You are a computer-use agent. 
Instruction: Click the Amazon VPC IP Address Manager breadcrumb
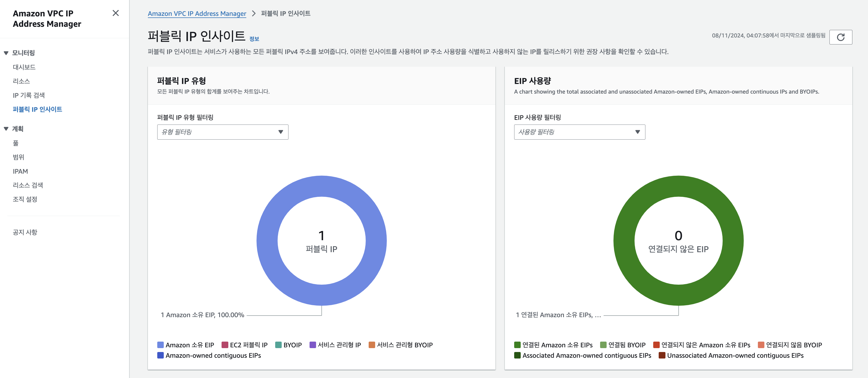(197, 14)
